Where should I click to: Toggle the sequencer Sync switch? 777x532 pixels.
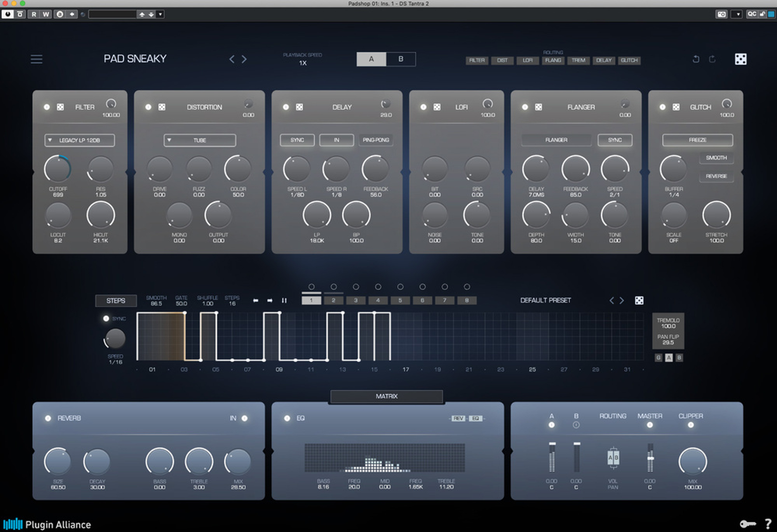[x=106, y=318]
